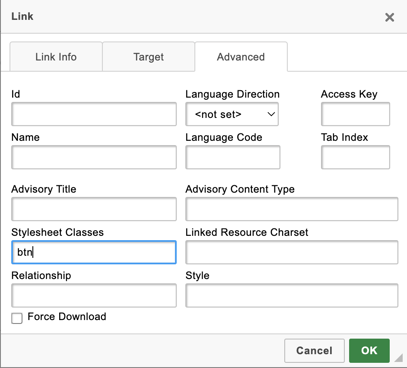Click the Force Download label
The width and height of the screenshot is (407, 368).
[67, 316]
